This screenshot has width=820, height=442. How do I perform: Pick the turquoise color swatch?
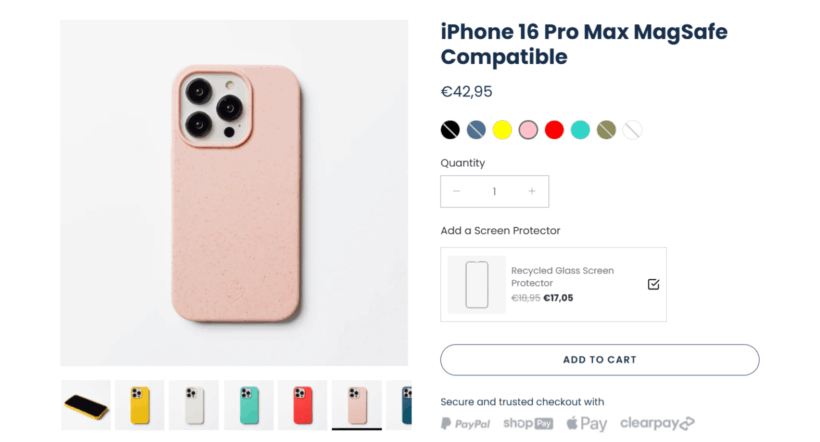click(x=580, y=130)
